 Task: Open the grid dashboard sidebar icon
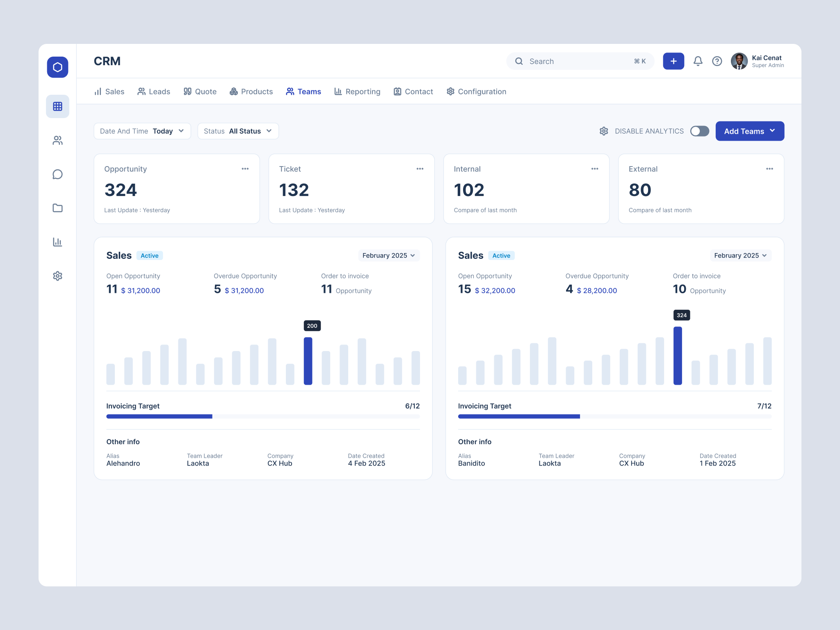[x=57, y=107]
